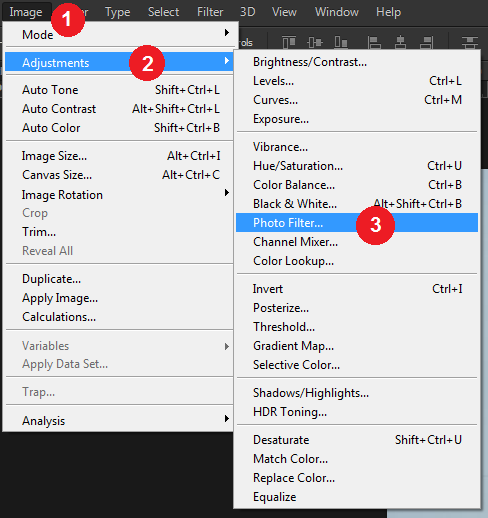
Task: Select Apply Image... menu item
Action: coord(119,298)
